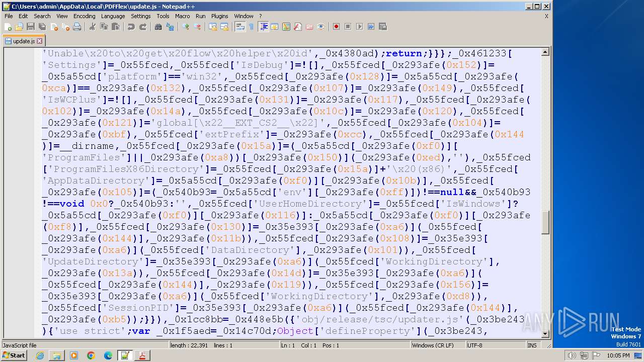Open the Windows Start menu
Screen dimensions: 644x362
click(14, 355)
